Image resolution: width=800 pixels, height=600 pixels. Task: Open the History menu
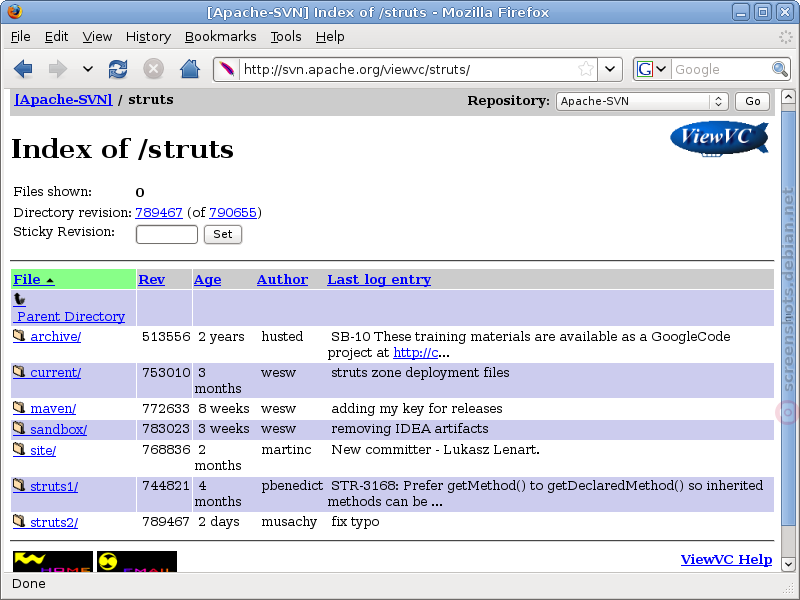[x=148, y=37]
